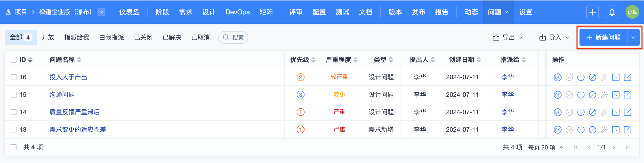Tick the checkbox for issue 16
644x163 pixels.
tap(14, 77)
